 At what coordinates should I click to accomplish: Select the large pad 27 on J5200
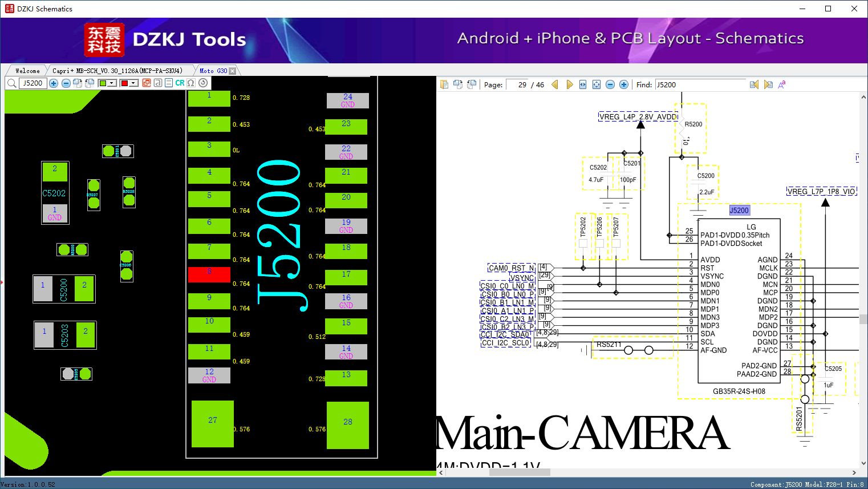(213, 424)
